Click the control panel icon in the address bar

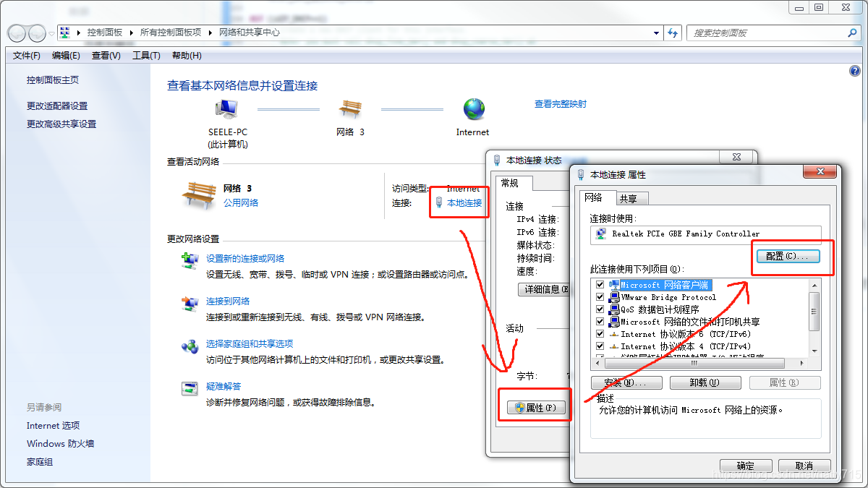(65, 33)
